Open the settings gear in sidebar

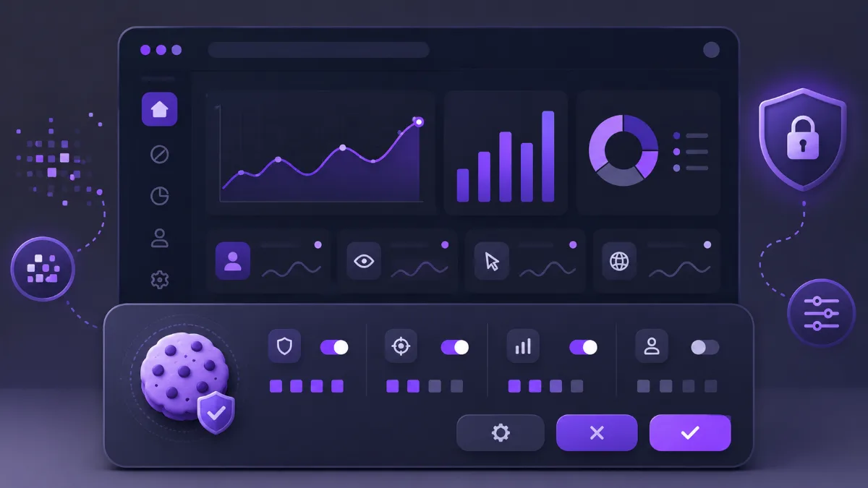click(x=159, y=280)
